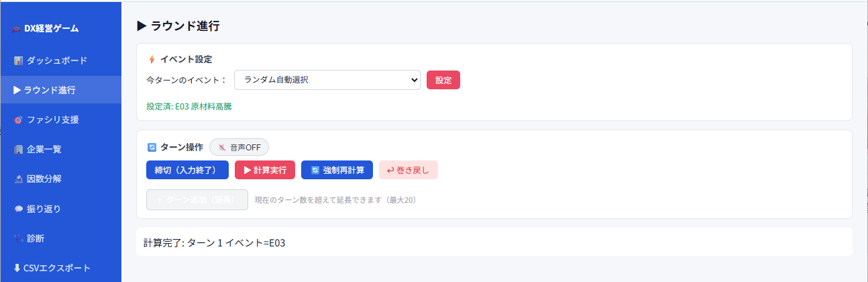Viewport: 868px width, 282px height.
Task: Click the 巻き戻し rewind button
Action: pos(409,171)
